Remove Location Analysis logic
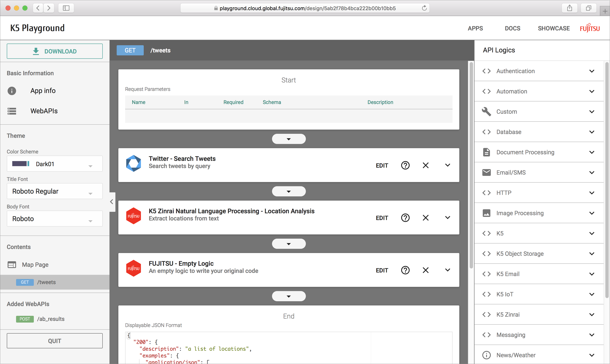Image resolution: width=610 pixels, height=364 pixels. point(425,218)
